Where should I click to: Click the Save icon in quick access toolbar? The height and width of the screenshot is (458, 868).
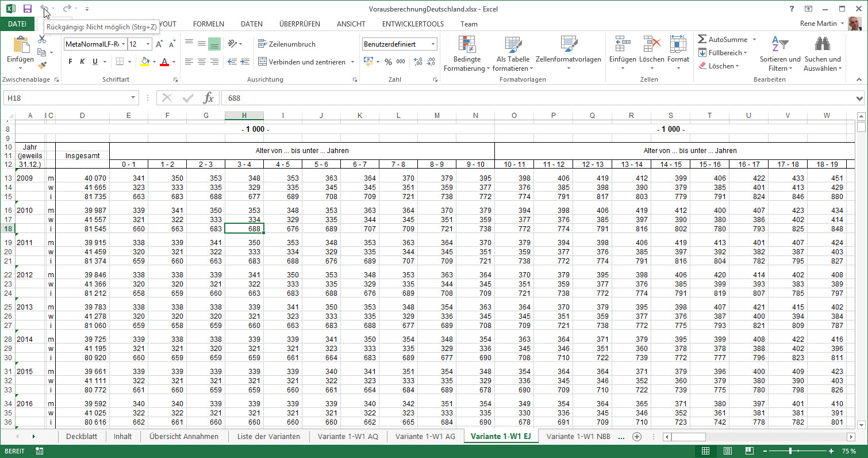pos(27,9)
